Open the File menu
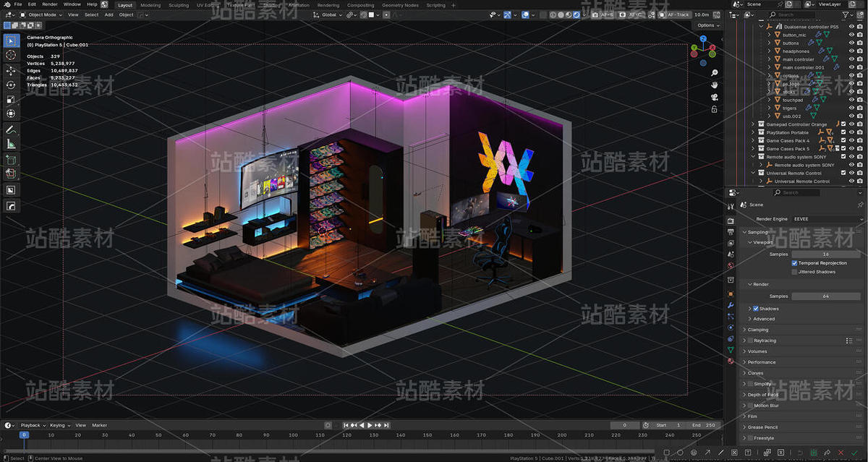The height and width of the screenshot is (462, 868). (18, 4)
